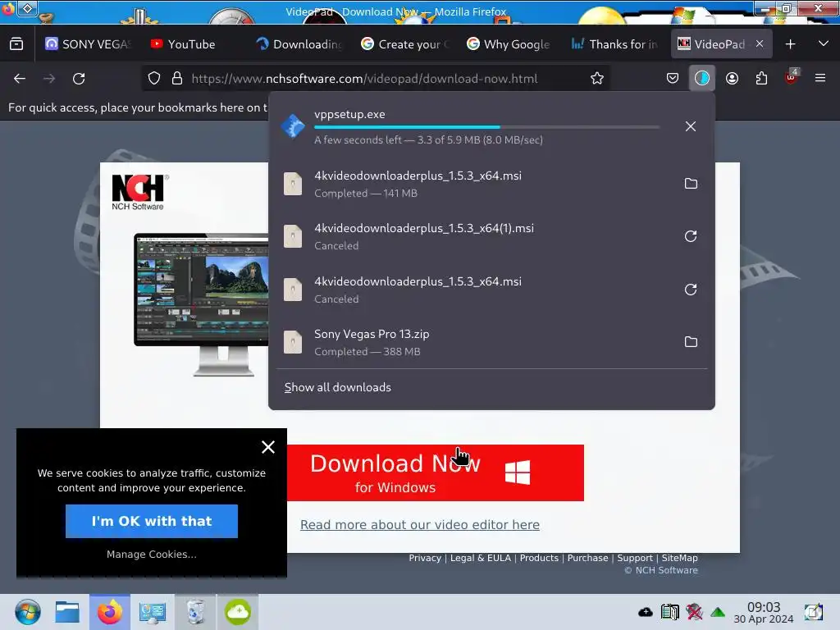Retry the canceled 4kvideodownloaderplus_1.5.3_x64.msi download
The height and width of the screenshot is (630, 840).
[691, 290]
